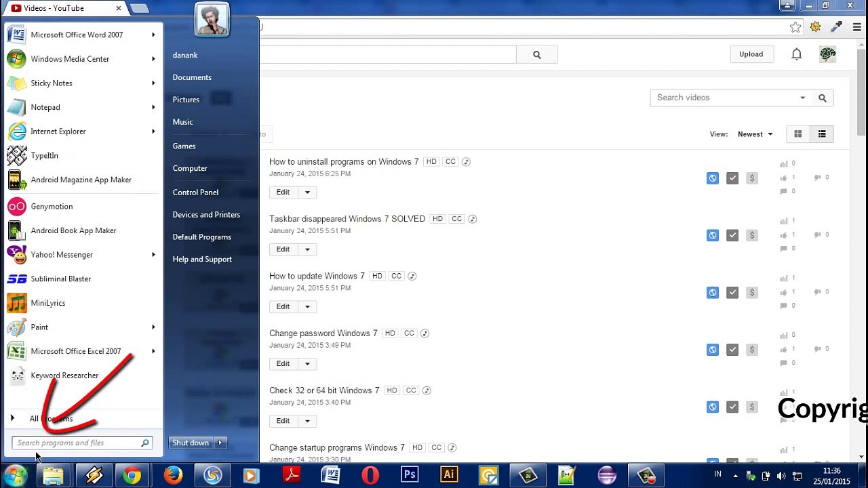The image size is (868, 488).
Task: Click the Windows Start orb
Action: pyautogui.click(x=15, y=475)
